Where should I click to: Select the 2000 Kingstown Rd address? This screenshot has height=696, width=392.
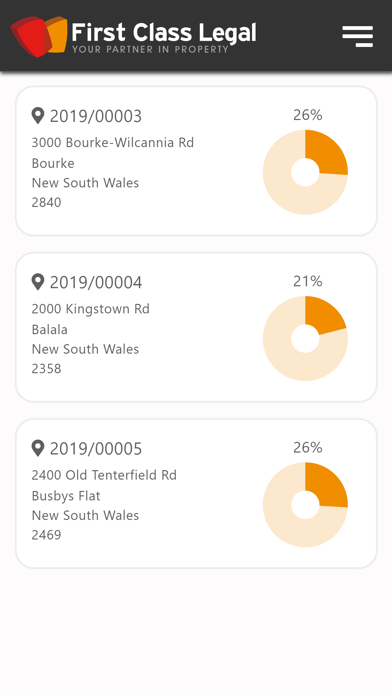[91, 308]
